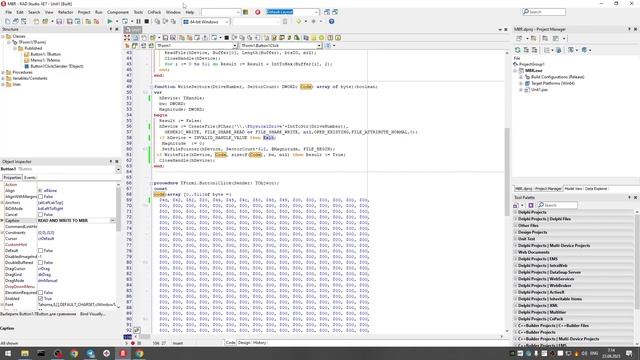The height and width of the screenshot is (360, 640).
Task: Switch to the Data Explorer tab
Action: (596, 189)
